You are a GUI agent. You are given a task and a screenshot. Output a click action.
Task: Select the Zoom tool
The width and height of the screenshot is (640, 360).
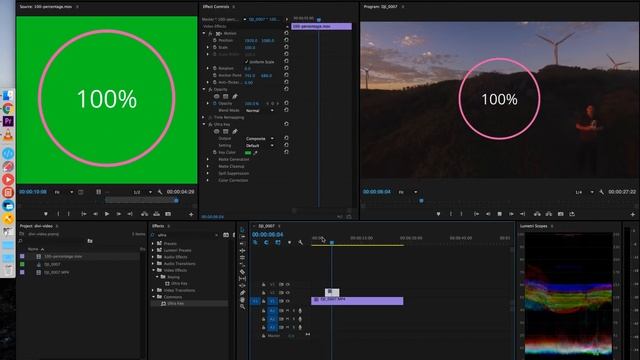(242, 307)
